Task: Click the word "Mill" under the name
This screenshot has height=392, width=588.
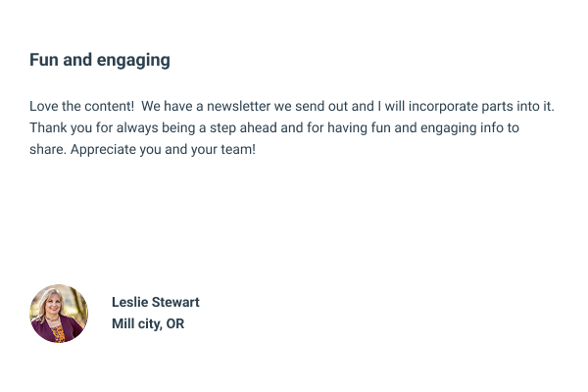Action: 123,323
